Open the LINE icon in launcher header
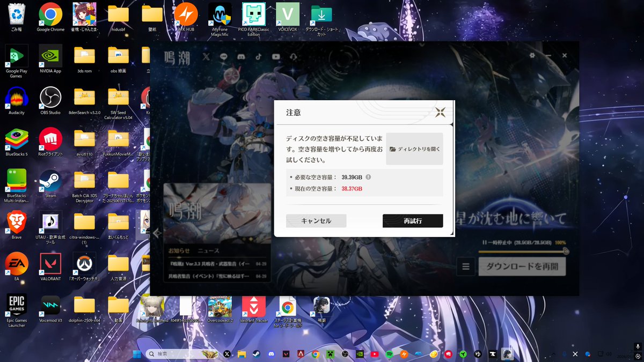 pyautogui.click(x=224, y=56)
